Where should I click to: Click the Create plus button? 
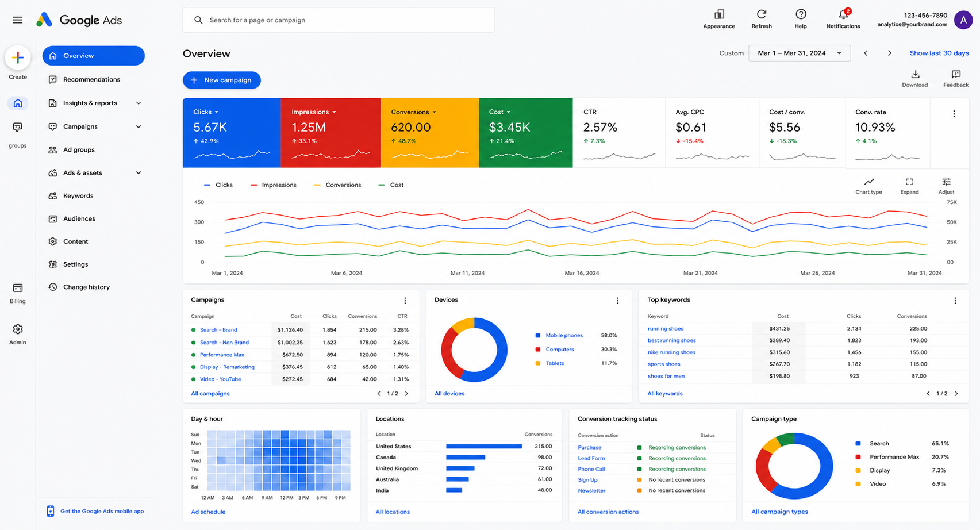(x=18, y=57)
